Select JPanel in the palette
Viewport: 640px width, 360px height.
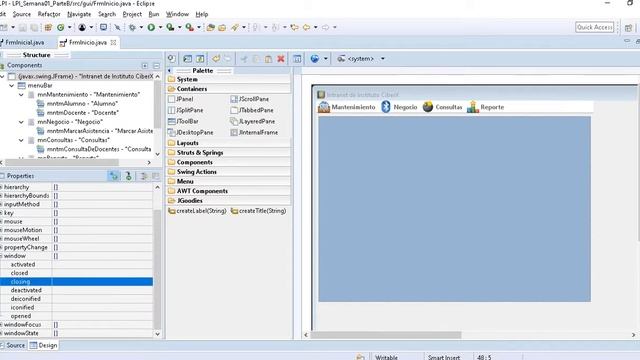coord(180,99)
